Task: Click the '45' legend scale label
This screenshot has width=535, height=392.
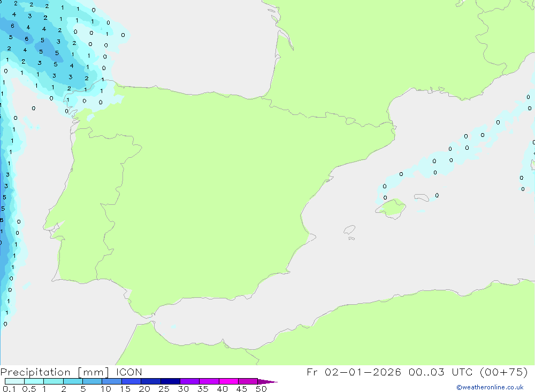Action: pos(242,389)
